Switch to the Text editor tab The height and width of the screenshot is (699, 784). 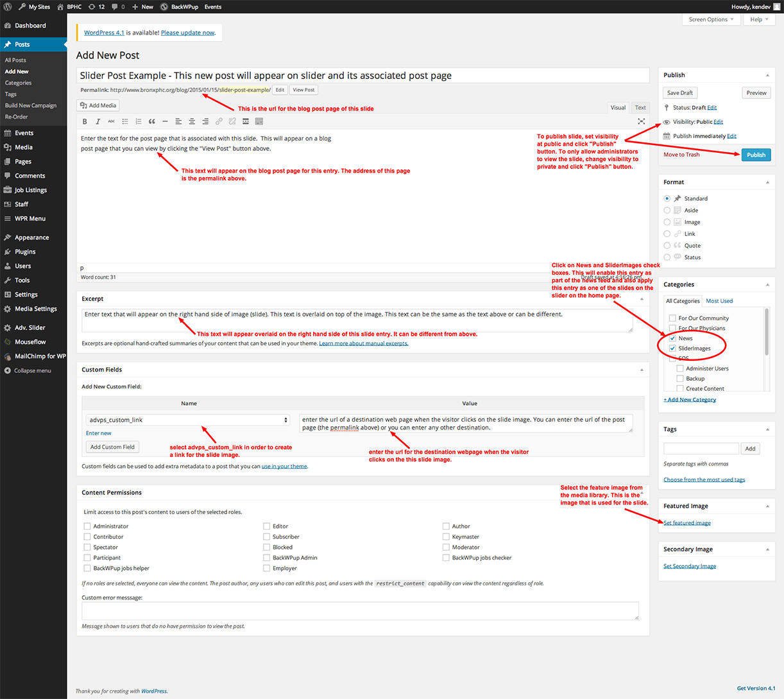pyautogui.click(x=640, y=108)
